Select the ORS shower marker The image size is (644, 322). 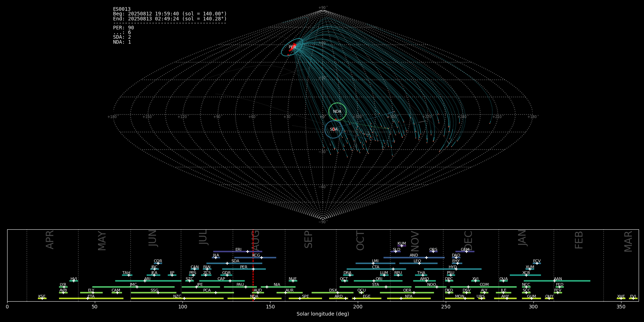pyautogui.click(x=433, y=252)
